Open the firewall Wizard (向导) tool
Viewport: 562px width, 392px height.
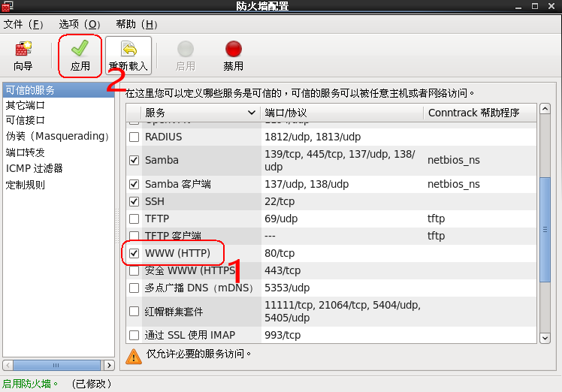pos(23,56)
